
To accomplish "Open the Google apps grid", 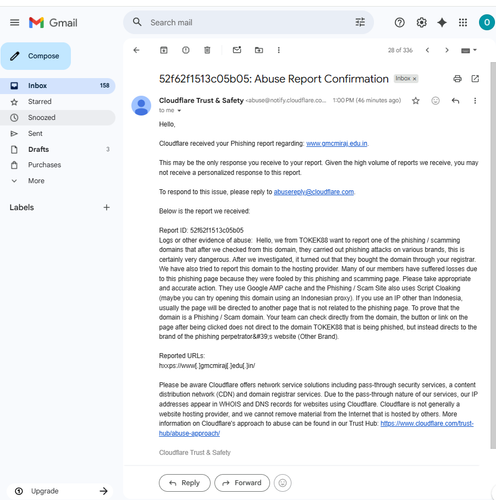I will pos(463,22).
